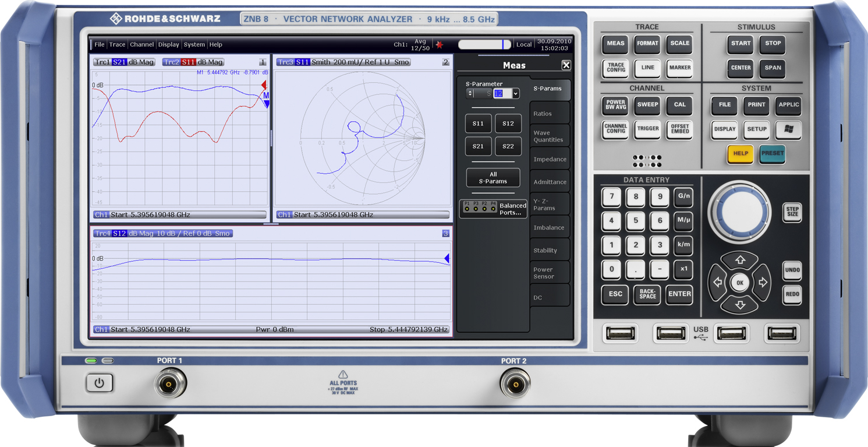The image size is (868, 447).
Task: Open the File menu
Action: 100,44
